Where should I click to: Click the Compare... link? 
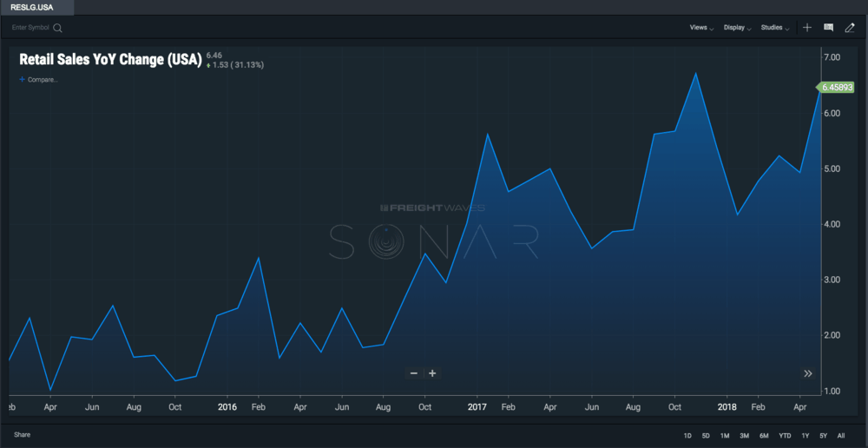pyautogui.click(x=39, y=80)
